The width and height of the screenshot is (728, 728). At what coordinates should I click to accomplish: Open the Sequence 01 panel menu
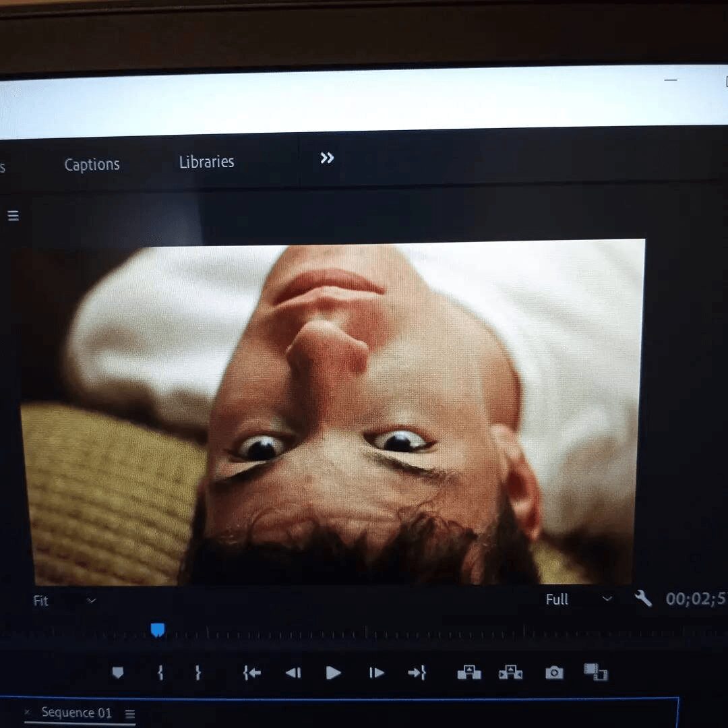point(130,714)
